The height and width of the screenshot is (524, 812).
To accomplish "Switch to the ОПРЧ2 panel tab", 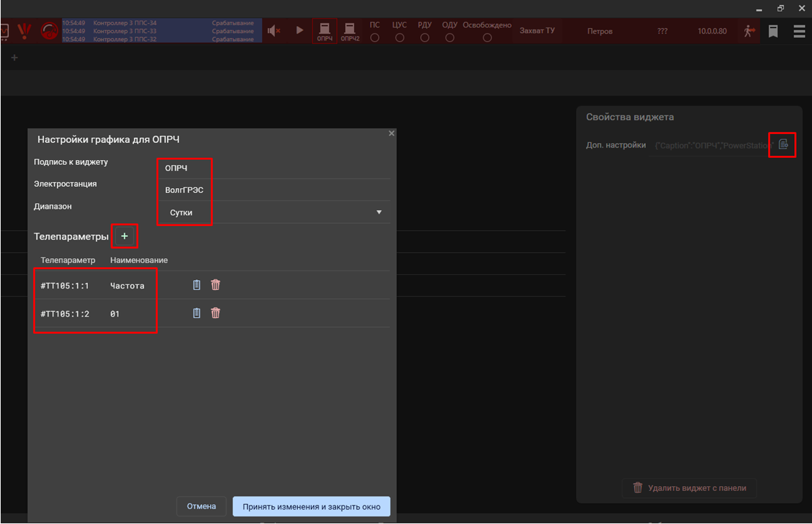I will [350, 31].
